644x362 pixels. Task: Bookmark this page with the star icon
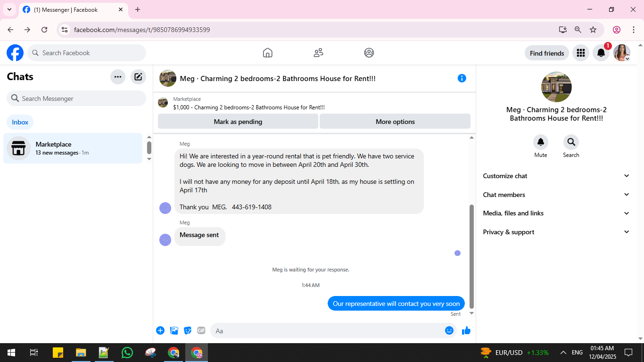coord(593,30)
